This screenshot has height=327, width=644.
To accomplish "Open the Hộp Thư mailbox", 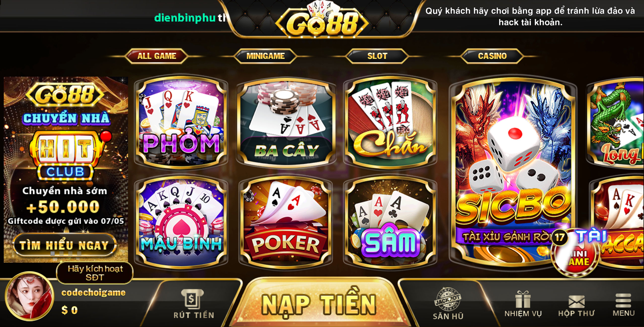I will 576,306.
